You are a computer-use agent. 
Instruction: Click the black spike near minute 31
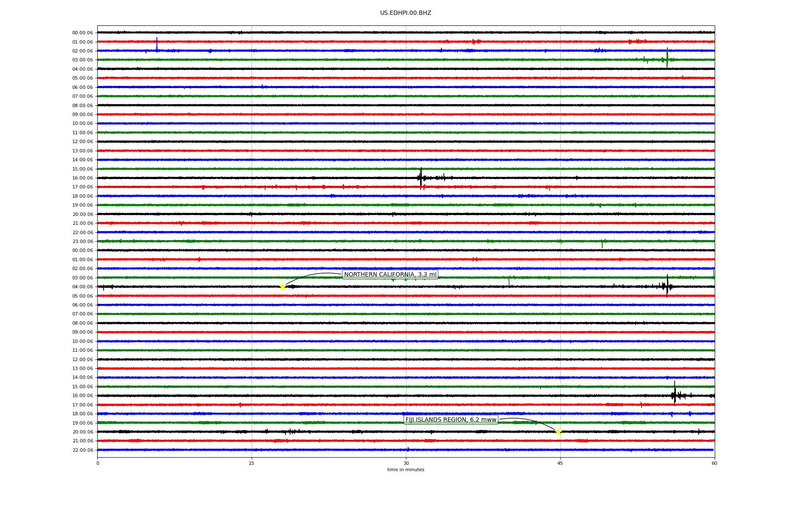(x=421, y=178)
